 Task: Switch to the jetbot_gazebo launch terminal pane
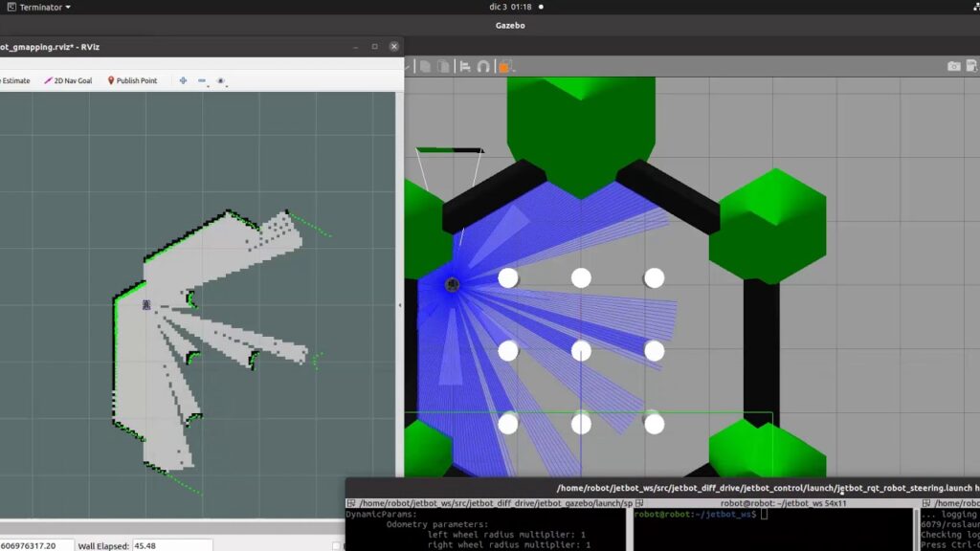pos(488,503)
